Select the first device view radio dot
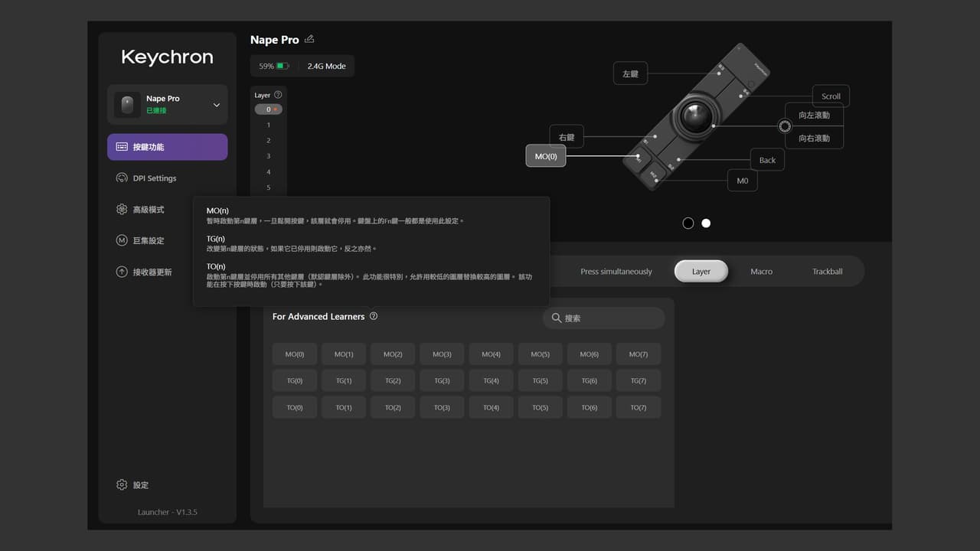980x551 pixels. click(688, 223)
